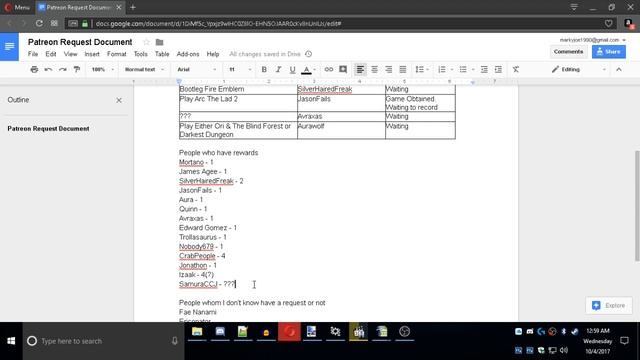Click the volume icon in system tray
The image size is (640, 360).
pyautogui.click(x=564, y=350)
